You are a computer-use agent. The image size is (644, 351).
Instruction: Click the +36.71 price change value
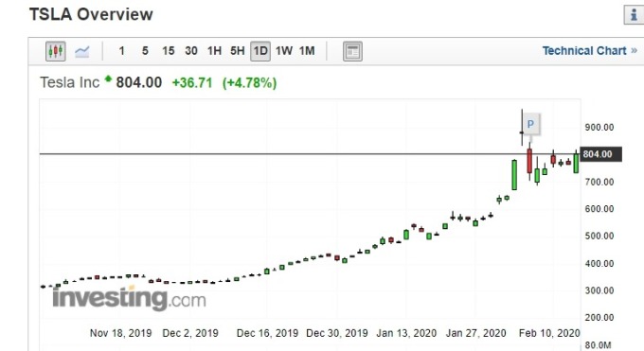point(192,83)
